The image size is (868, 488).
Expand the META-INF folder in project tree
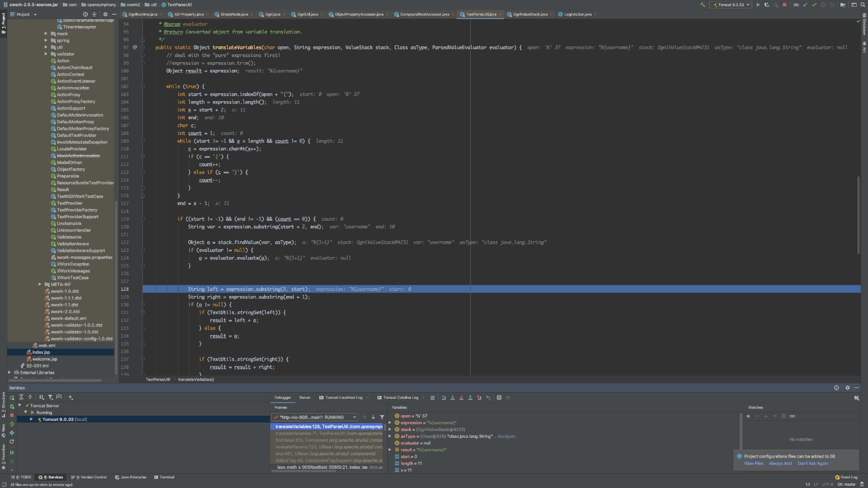pos(40,285)
